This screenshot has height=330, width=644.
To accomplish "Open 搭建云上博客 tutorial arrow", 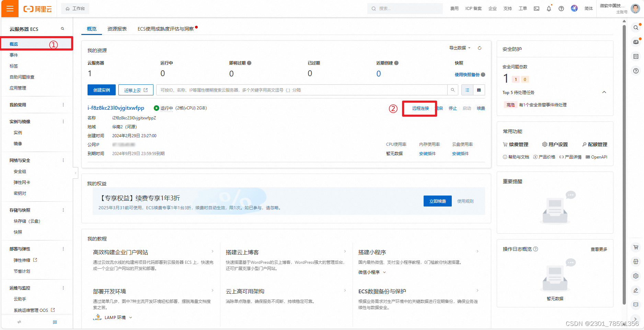I will click(x=345, y=251).
